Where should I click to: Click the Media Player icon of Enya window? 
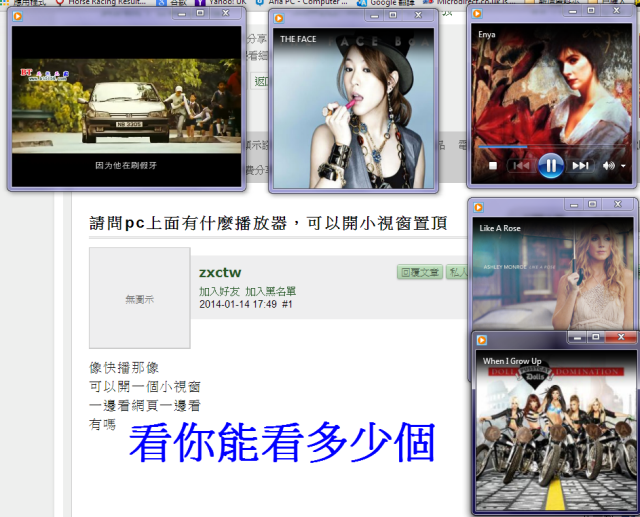477,13
